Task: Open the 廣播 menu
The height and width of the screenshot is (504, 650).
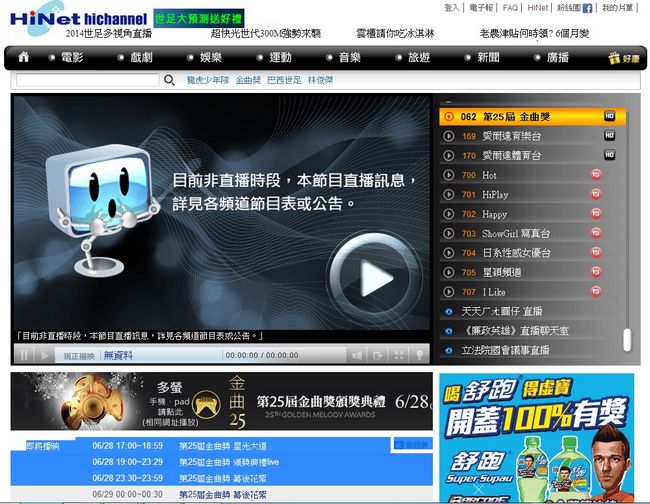Action: pyautogui.click(x=558, y=57)
